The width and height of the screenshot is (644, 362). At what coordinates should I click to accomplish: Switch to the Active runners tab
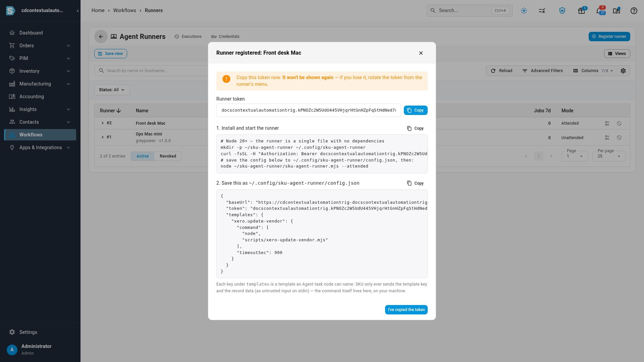coord(143,156)
